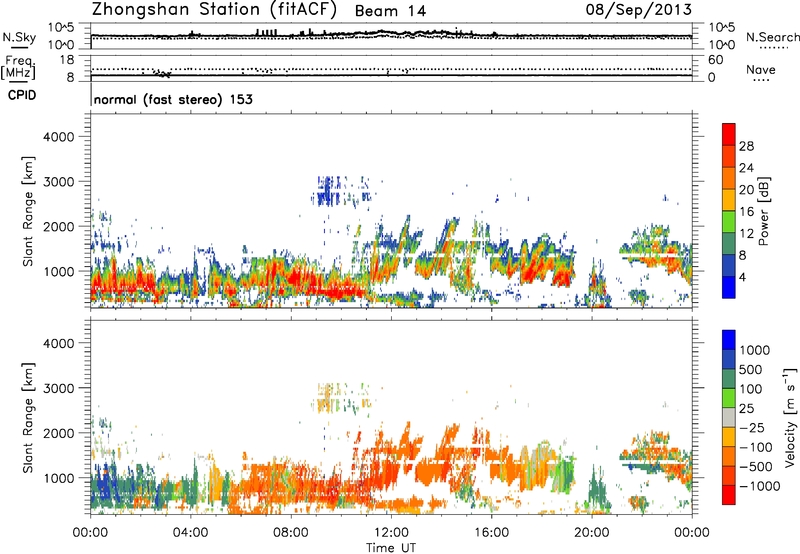Click the 500 label on Velocity colorbar
The height and width of the screenshot is (554, 800).
[x=751, y=370]
